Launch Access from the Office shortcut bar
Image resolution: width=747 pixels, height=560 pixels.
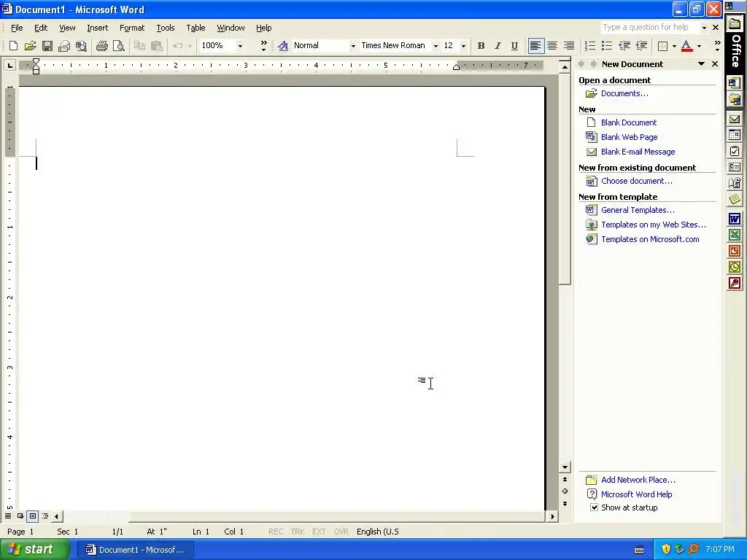point(734,284)
